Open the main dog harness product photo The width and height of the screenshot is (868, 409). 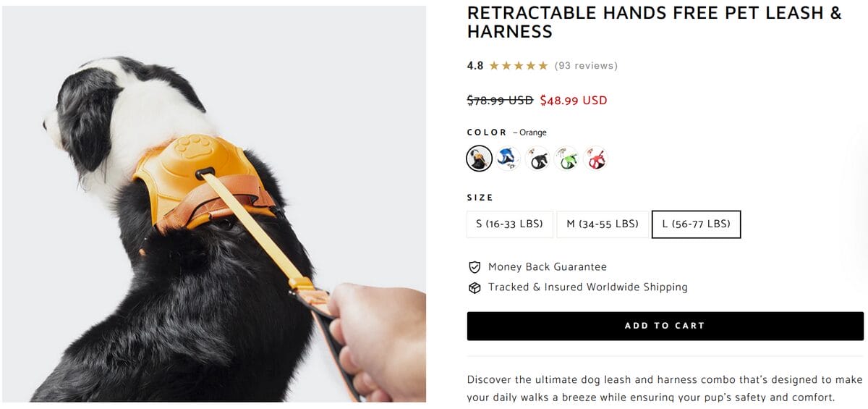[214, 204]
